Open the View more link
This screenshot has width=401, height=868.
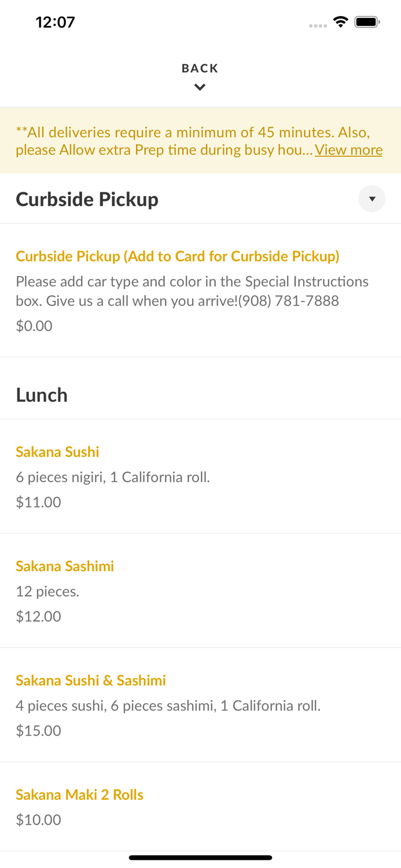(348, 150)
